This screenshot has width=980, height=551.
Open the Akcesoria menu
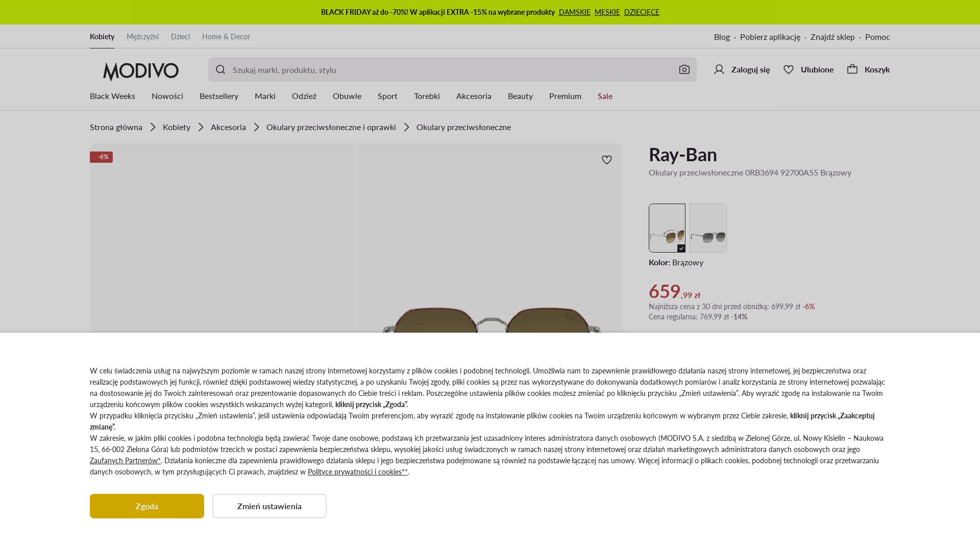(x=474, y=96)
